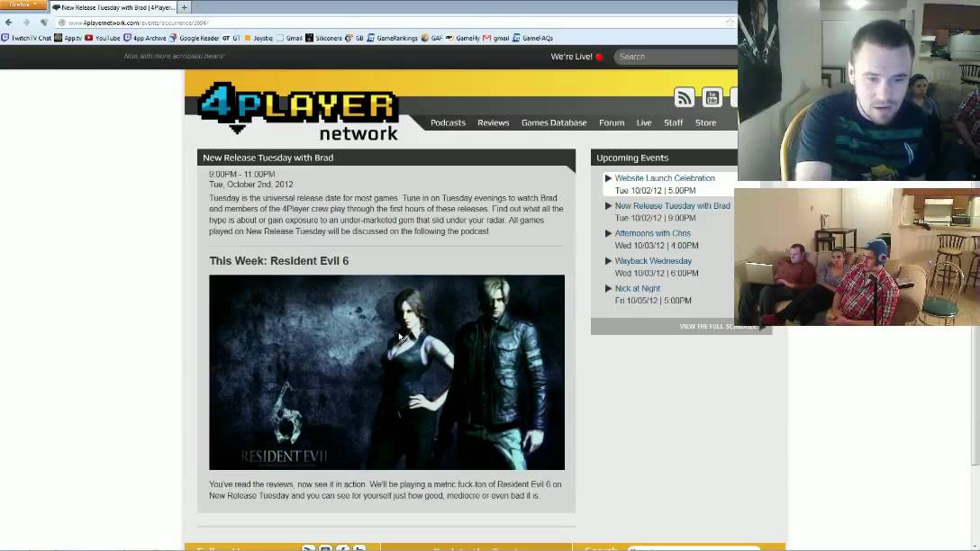
Task: Open the Store menu item
Action: pyautogui.click(x=705, y=123)
